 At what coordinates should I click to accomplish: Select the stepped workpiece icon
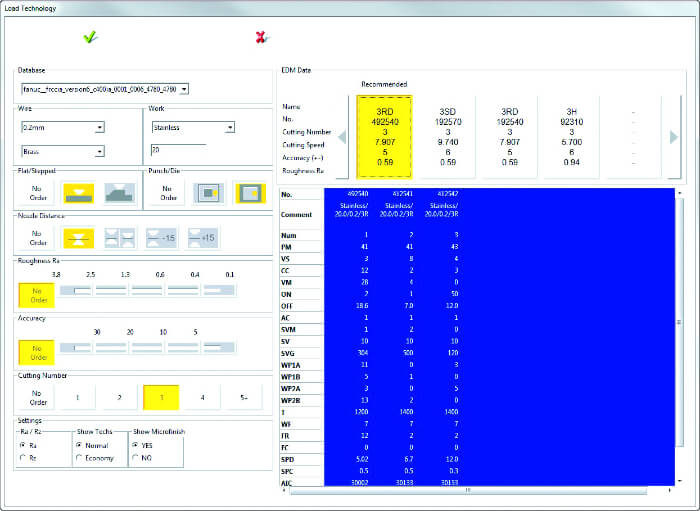119,193
